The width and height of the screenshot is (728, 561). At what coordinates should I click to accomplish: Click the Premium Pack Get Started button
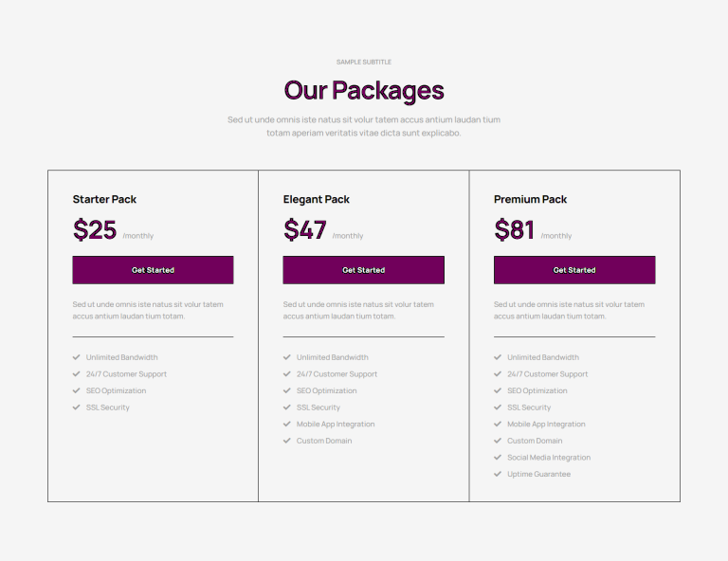(574, 270)
